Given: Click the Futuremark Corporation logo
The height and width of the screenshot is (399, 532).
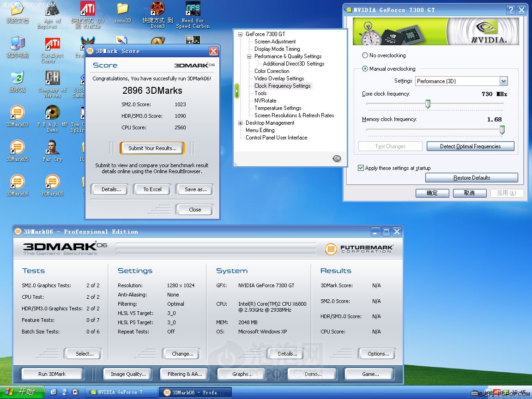Looking at the screenshot, I should 359,249.
